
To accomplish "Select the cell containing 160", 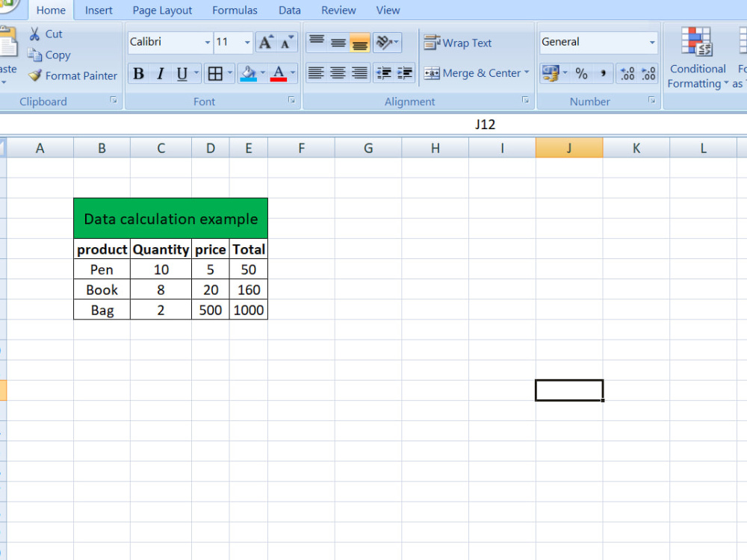I will [x=249, y=290].
